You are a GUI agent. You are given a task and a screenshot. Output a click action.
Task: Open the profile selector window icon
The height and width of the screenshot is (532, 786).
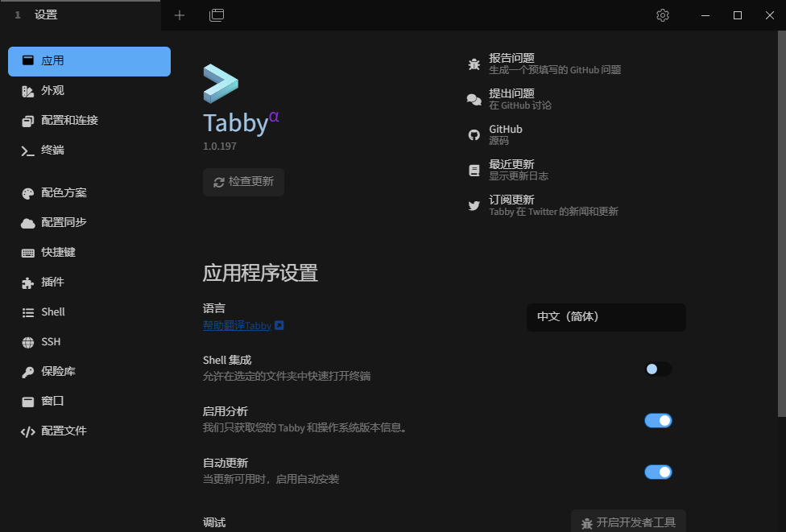click(217, 15)
